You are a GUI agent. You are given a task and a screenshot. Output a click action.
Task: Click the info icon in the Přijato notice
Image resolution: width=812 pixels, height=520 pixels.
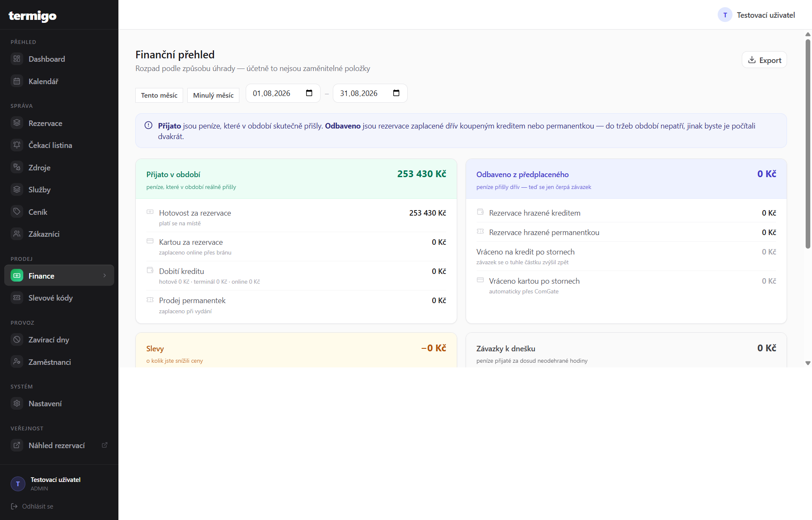148,125
